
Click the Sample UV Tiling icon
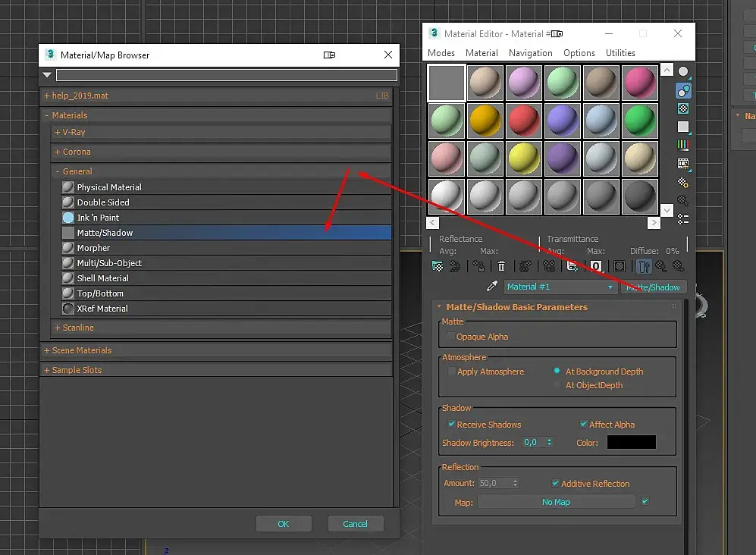point(683,127)
